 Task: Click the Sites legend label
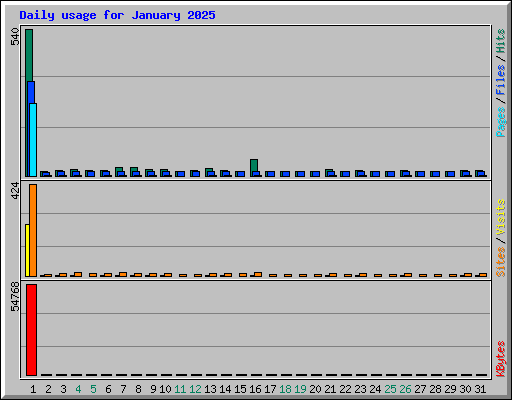coord(501,262)
